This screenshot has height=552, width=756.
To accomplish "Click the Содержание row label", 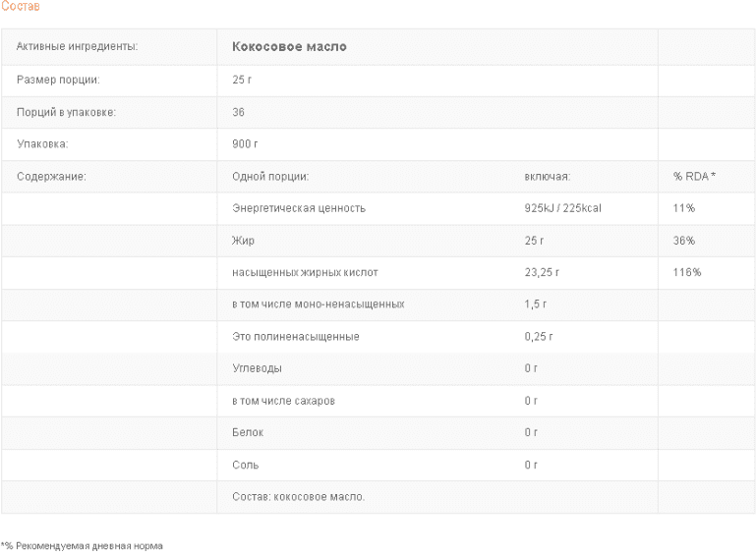I will [x=51, y=176].
